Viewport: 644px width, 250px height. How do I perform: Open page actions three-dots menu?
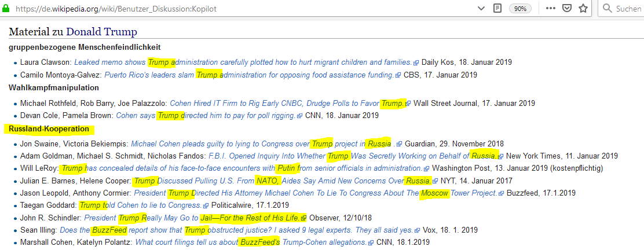coord(551,9)
